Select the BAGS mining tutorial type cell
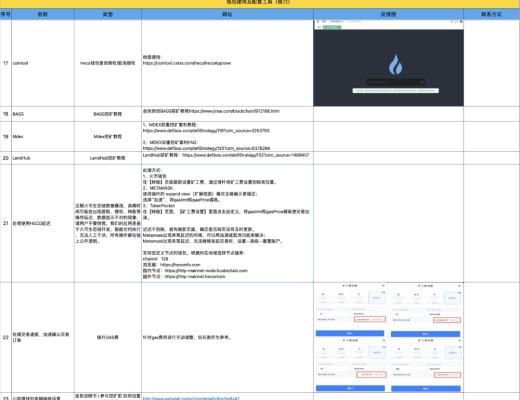The height and width of the screenshot is (400, 520). tap(108, 114)
